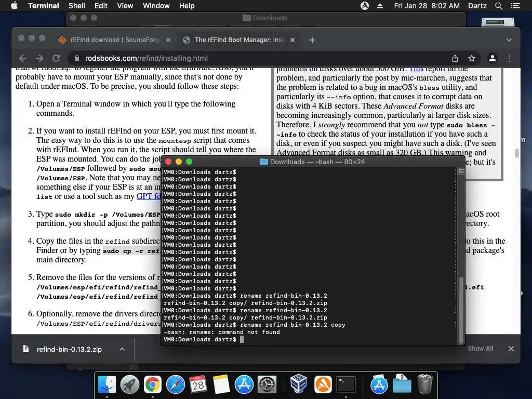Image resolution: width=532 pixels, height=399 pixels.
Task: Close the Chrome downloads bar
Action: (x=511, y=349)
